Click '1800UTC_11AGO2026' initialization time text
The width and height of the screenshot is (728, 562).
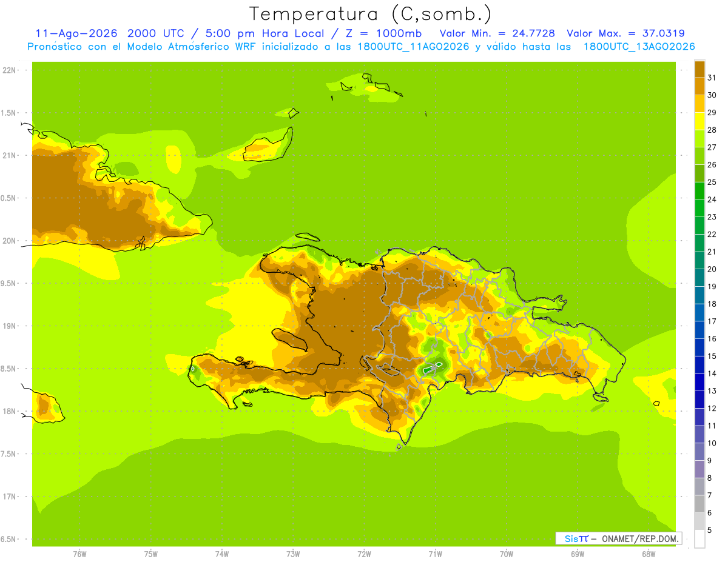413,47
